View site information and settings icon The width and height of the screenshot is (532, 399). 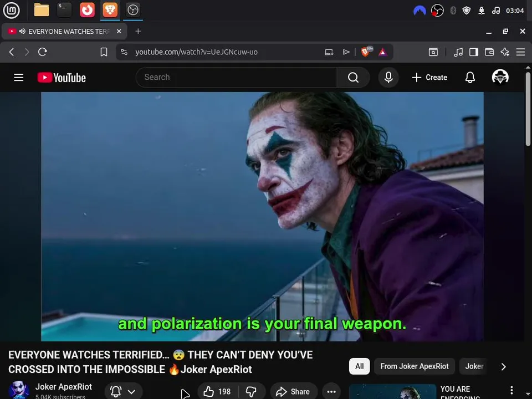coord(124,52)
